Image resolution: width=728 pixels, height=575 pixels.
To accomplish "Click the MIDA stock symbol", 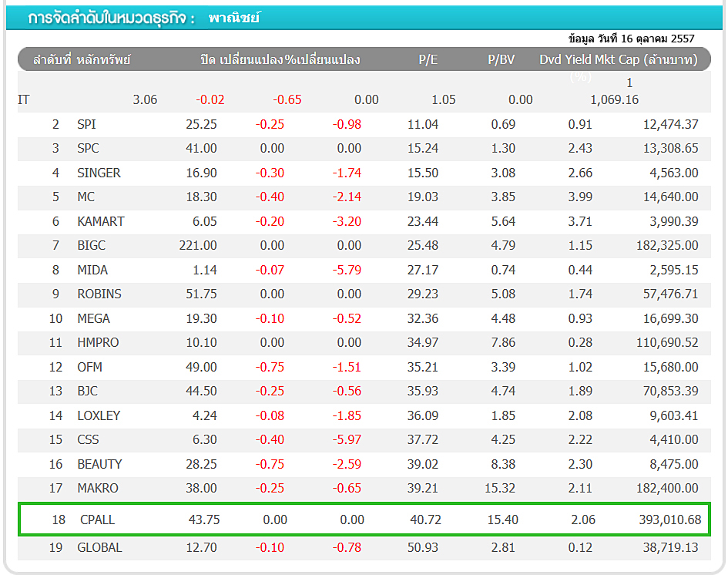I will click(x=92, y=270).
